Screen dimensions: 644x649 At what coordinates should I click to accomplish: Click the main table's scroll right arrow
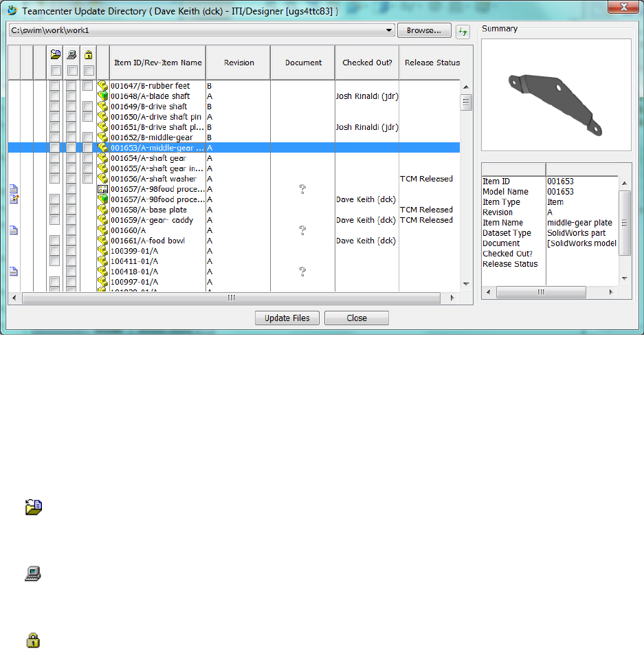(452, 298)
